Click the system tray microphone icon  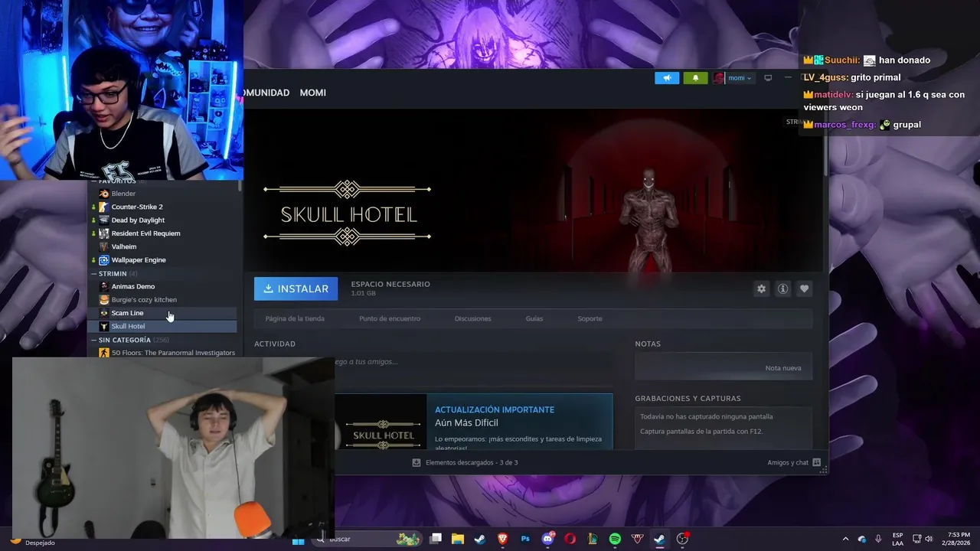click(x=878, y=540)
